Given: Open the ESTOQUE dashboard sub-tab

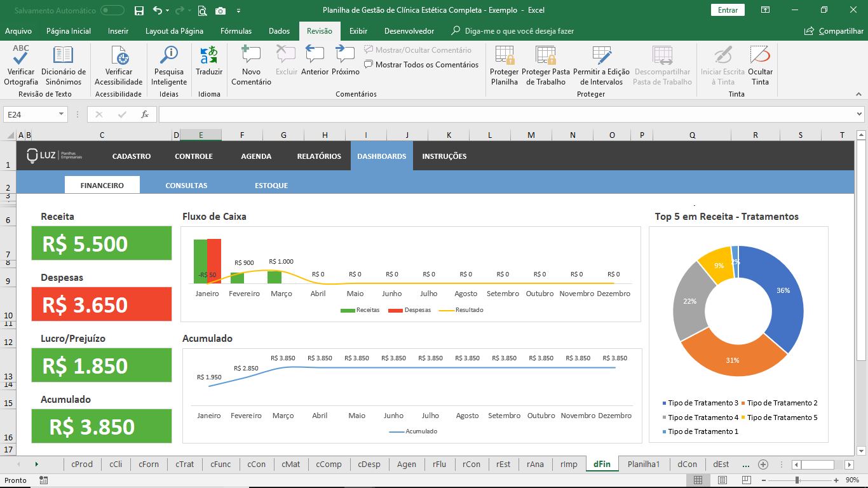Looking at the screenshot, I should [271, 186].
